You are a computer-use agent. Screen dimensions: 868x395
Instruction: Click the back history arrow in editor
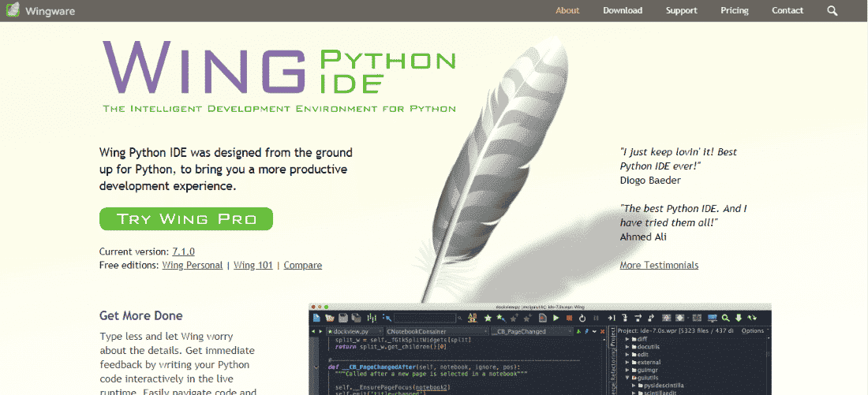click(313, 332)
